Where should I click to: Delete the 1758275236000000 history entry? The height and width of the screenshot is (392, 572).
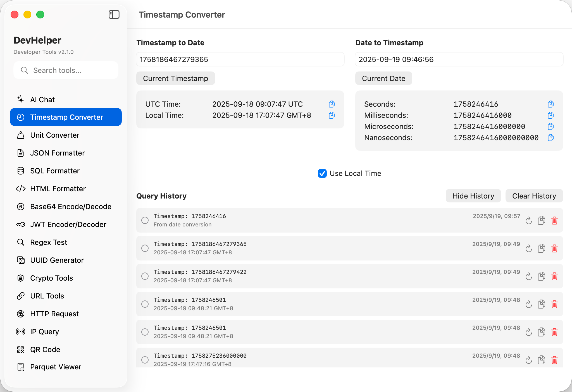pyautogui.click(x=554, y=360)
